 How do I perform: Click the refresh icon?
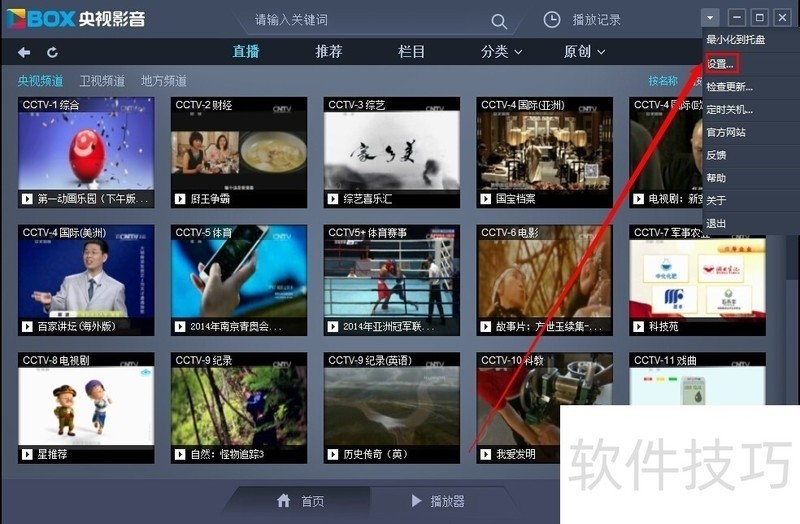[x=52, y=52]
